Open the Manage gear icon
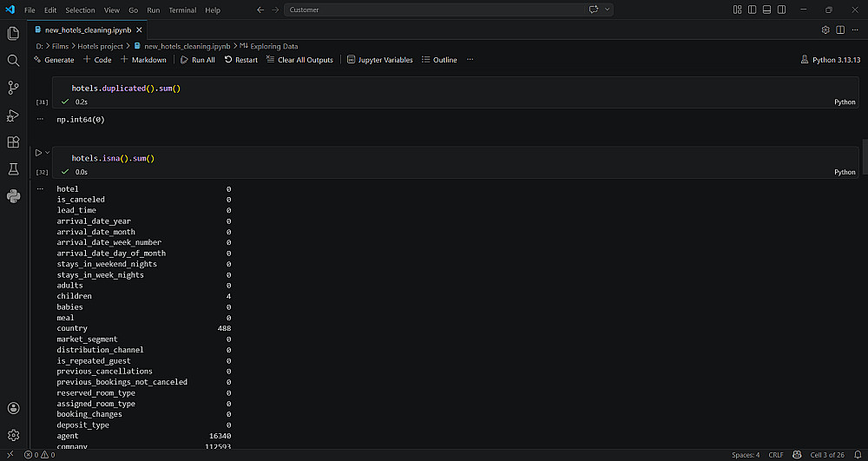Screen dimensions: 868x461 (x=13, y=435)
